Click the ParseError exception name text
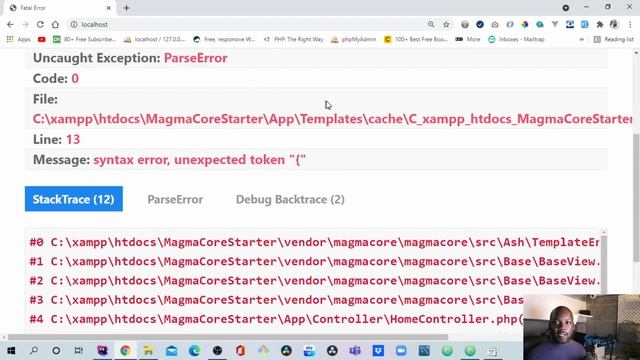The image size is (640, 360). coord(196,58)
